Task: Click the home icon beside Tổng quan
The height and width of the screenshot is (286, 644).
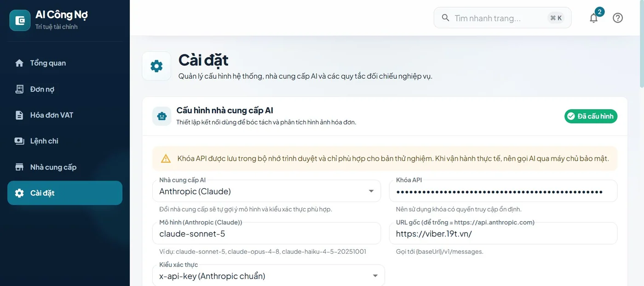Action: click(x=19, y=63)
